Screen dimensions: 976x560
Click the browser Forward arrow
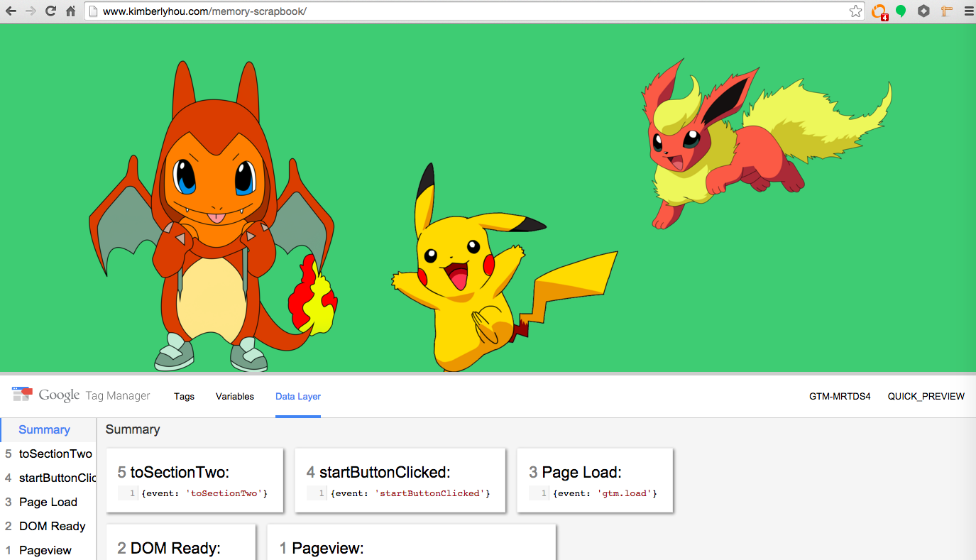[x=31, y=11]
